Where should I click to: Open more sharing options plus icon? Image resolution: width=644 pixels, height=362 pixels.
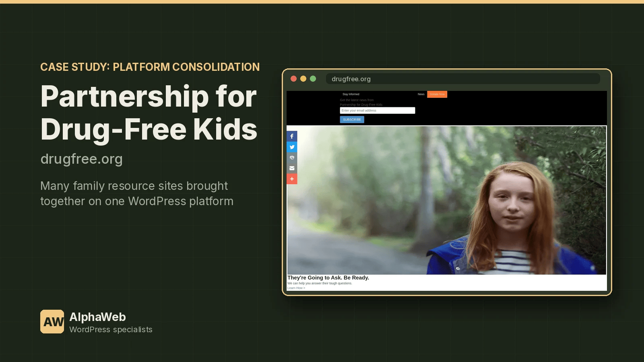292,179
